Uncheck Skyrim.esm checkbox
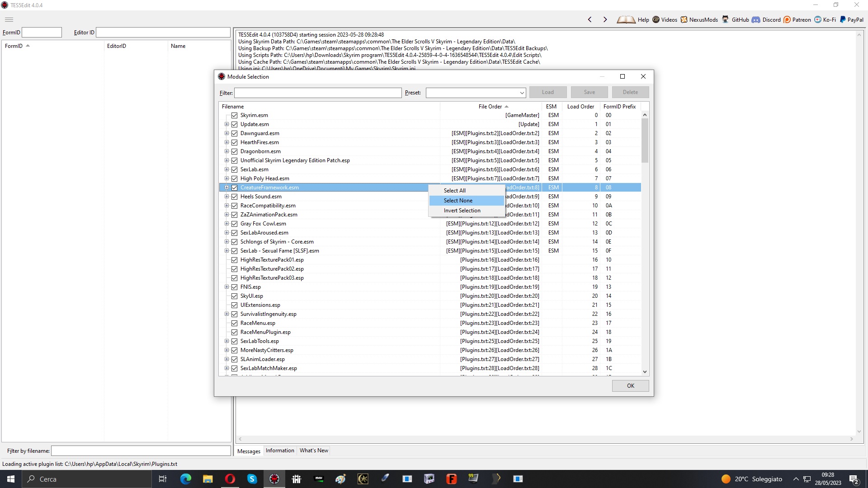 coord(234,115)
